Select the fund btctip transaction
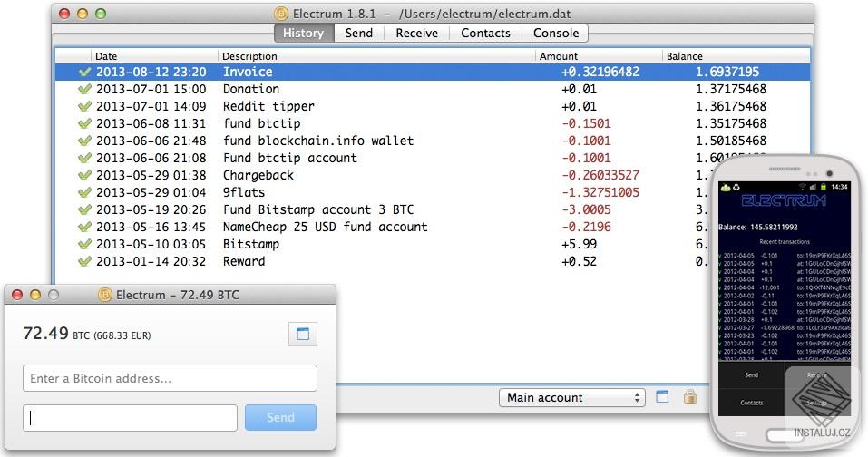Image resolution: width=868 pixels, height=457 pixels. coord(433,123)
